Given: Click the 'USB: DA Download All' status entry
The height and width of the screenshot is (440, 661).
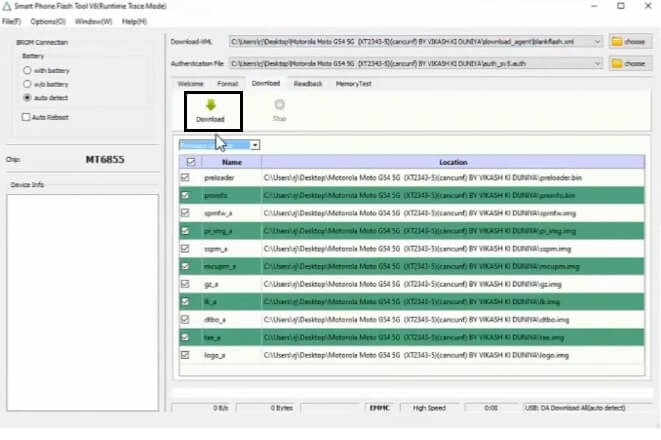Looking at the screenshot, I should click(587, 408).
